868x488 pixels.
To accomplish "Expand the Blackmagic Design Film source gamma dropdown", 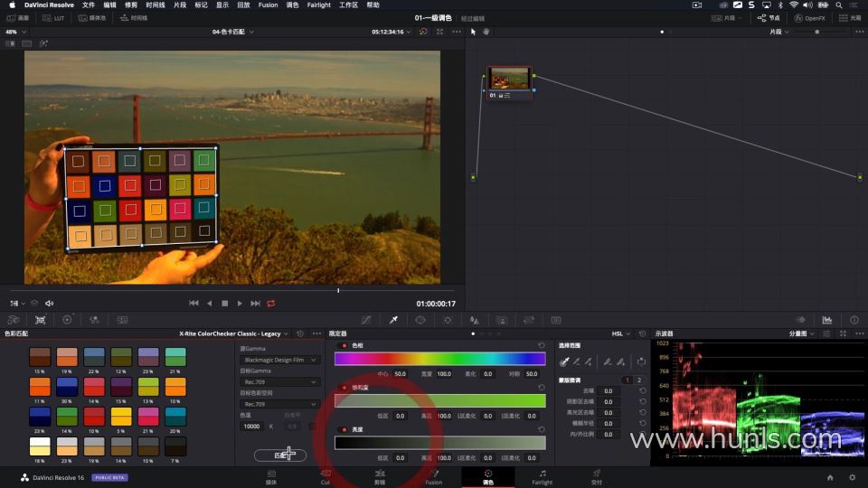I will point(280,360).
